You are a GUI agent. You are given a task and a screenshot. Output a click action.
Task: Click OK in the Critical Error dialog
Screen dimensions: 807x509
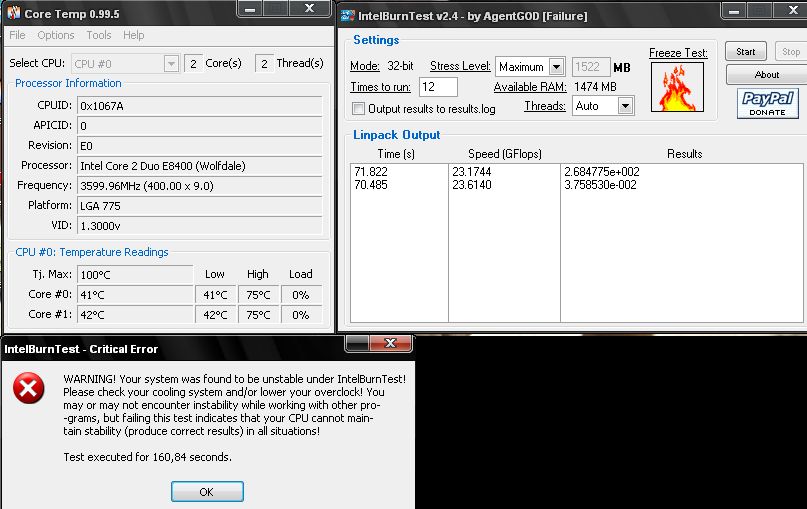[x=207, y=492]
